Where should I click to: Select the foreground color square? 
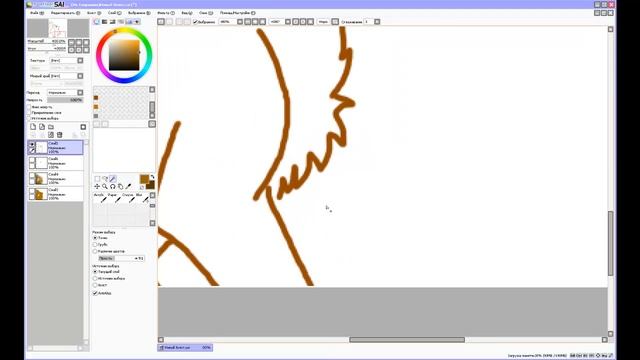(144, 179)
